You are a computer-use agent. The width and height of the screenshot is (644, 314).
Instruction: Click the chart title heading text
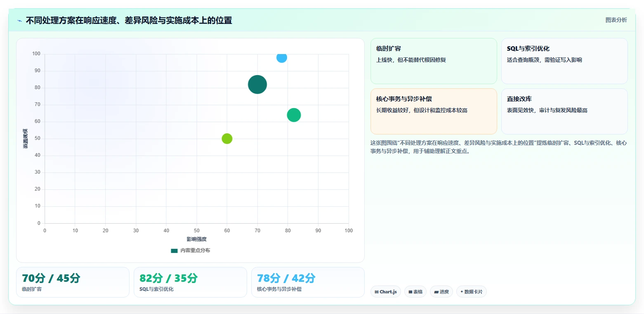pyautogui.click(x=129, y=20)
